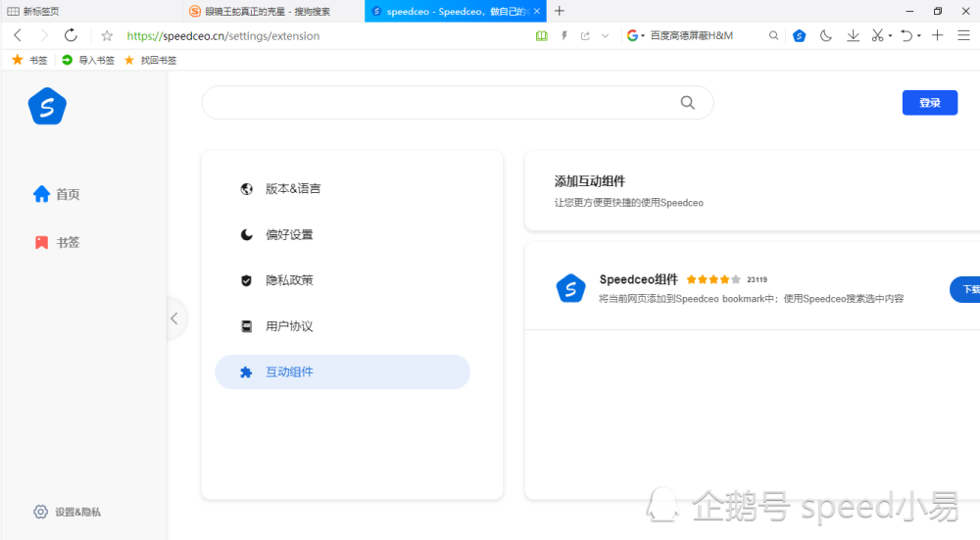Viewport: 980px width, 540px height.
Task: Bookmark this page with the star icon
Action: tap(107, 36)
